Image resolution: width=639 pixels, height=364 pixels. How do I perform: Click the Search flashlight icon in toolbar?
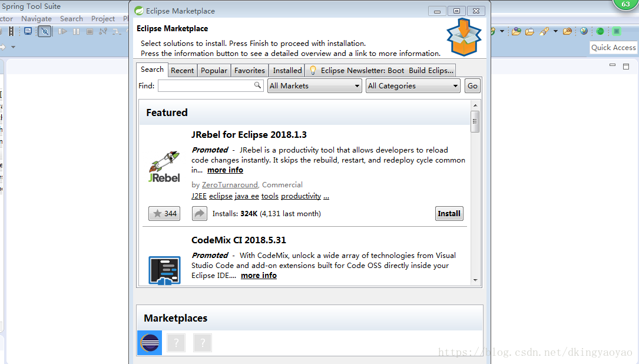pyautogui.click(x=544, y=31)
